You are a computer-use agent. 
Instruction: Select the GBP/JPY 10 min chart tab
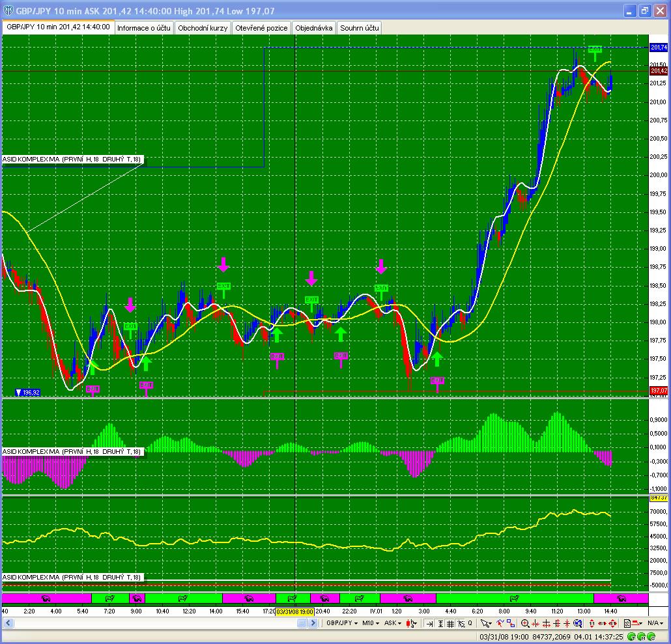[x=58, y=27]
